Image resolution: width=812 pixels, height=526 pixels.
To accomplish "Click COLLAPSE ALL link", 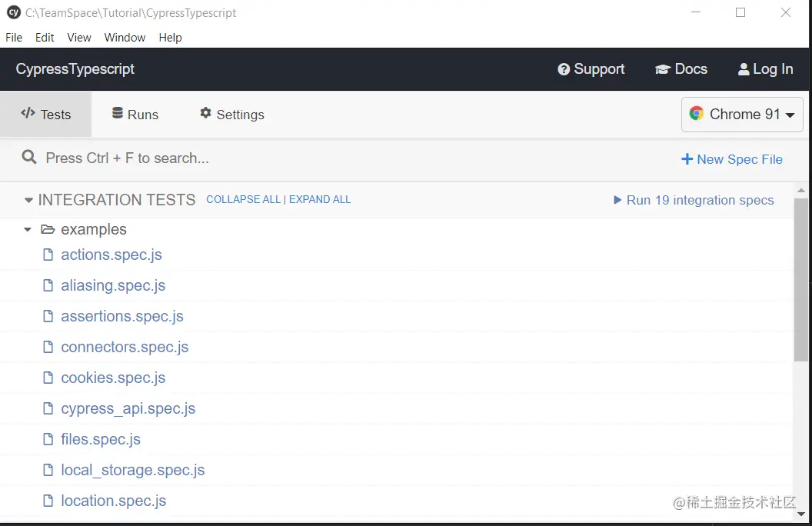I will (244, 200).
